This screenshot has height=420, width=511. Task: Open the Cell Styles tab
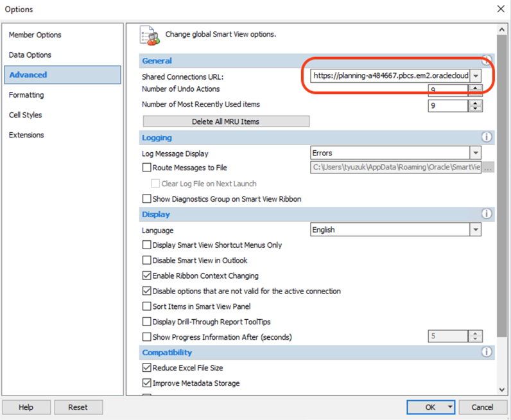(26, 115)
